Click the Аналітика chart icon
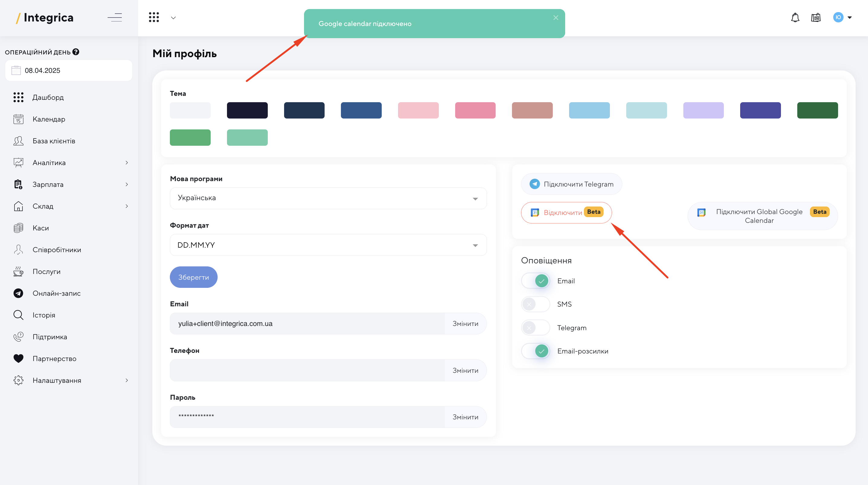868x485 pixels. coord(18,163)
